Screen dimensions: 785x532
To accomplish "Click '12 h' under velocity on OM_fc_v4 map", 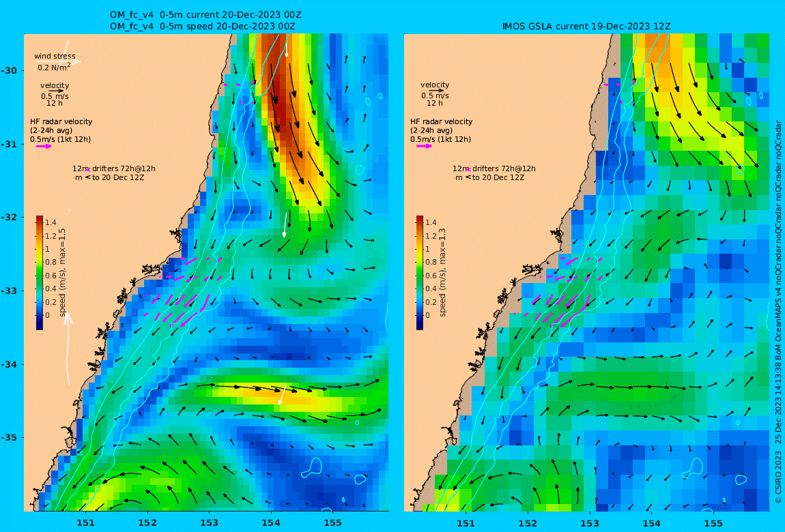I will (55, 104).
